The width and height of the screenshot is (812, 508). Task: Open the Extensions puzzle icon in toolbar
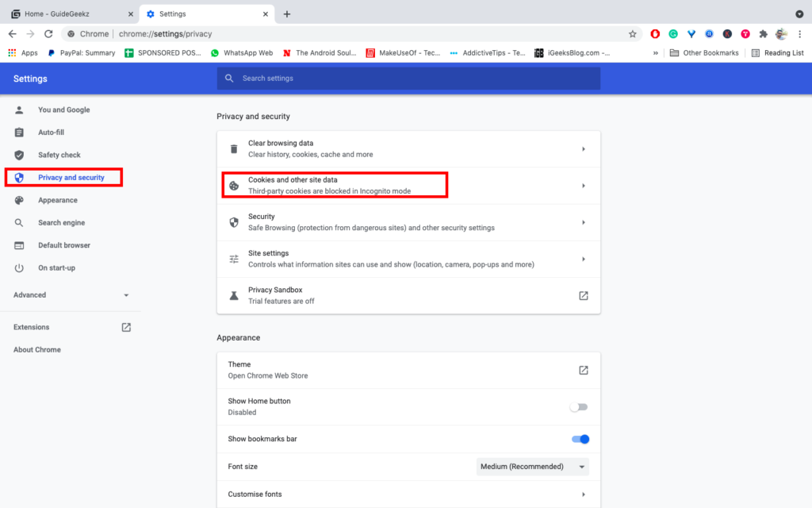click(x=763, y=34)
